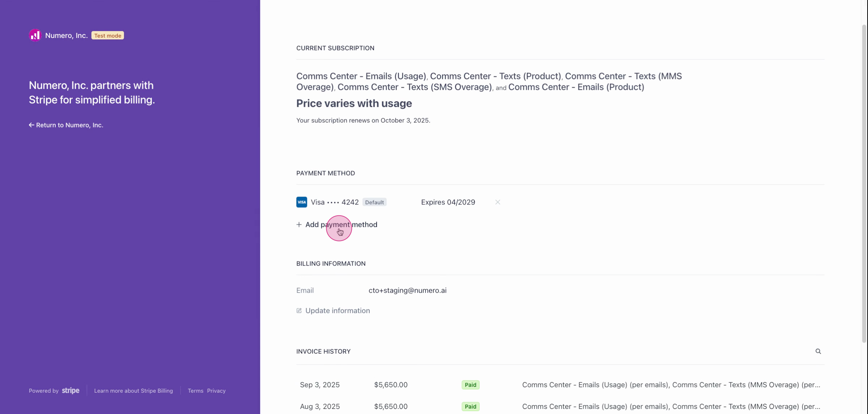This screenshot has height=414, width=868.
Task: Open Update information link
Action: (337, 311)
